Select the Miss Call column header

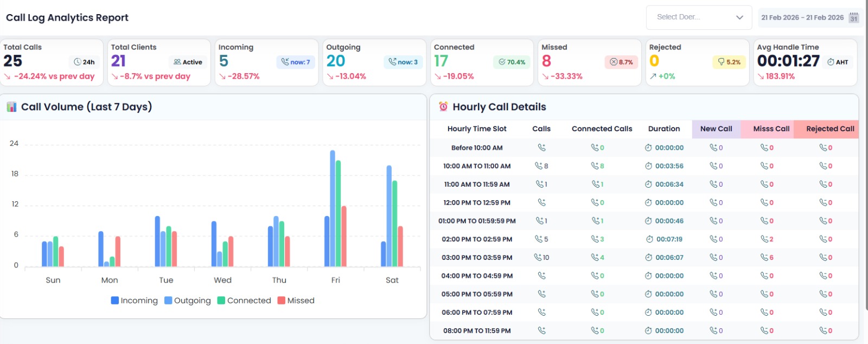click(x=771, y=129)
